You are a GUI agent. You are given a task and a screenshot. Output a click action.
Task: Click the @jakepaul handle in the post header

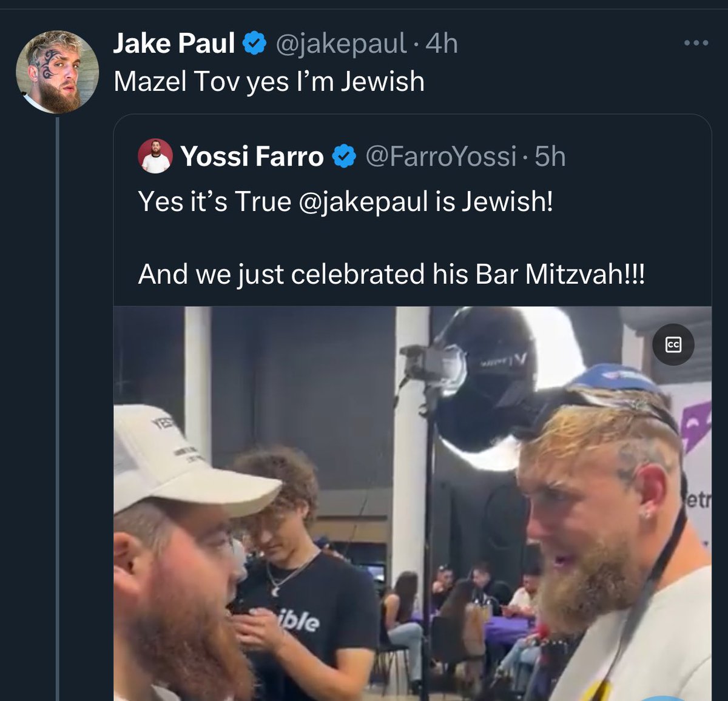(341, 44)
